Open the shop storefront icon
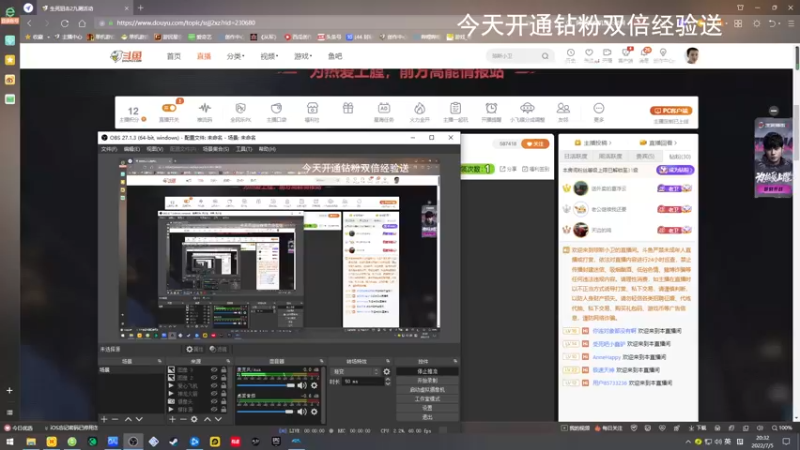Screen dimensions: 800x450 point(312,108)
